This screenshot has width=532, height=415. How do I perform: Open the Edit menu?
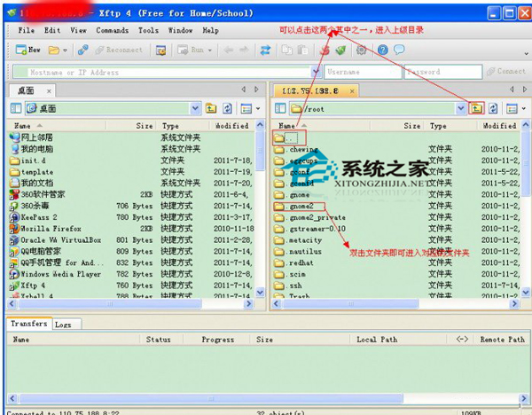click(52, 30)
